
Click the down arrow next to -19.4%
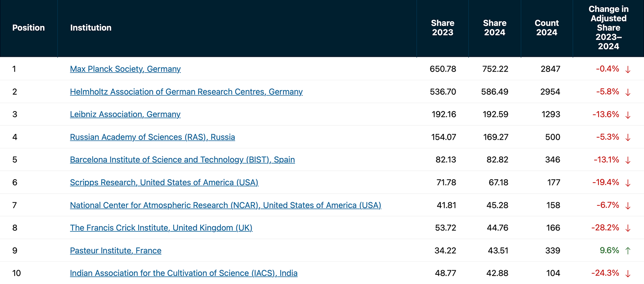(x=628, y=183)
